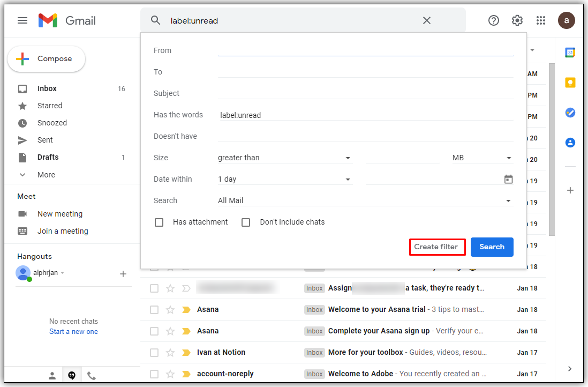
Task: Check the Don't include chats option
Action: [246, 222]
